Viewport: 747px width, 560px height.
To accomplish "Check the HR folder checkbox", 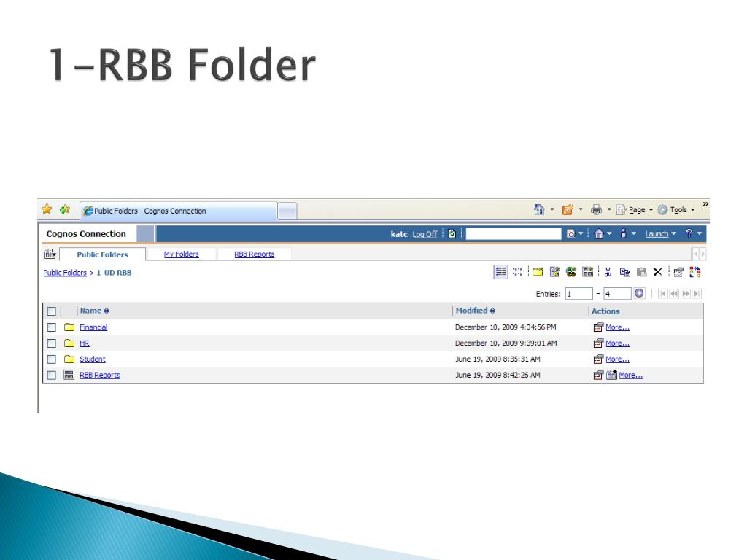I will tap(52, 343).
